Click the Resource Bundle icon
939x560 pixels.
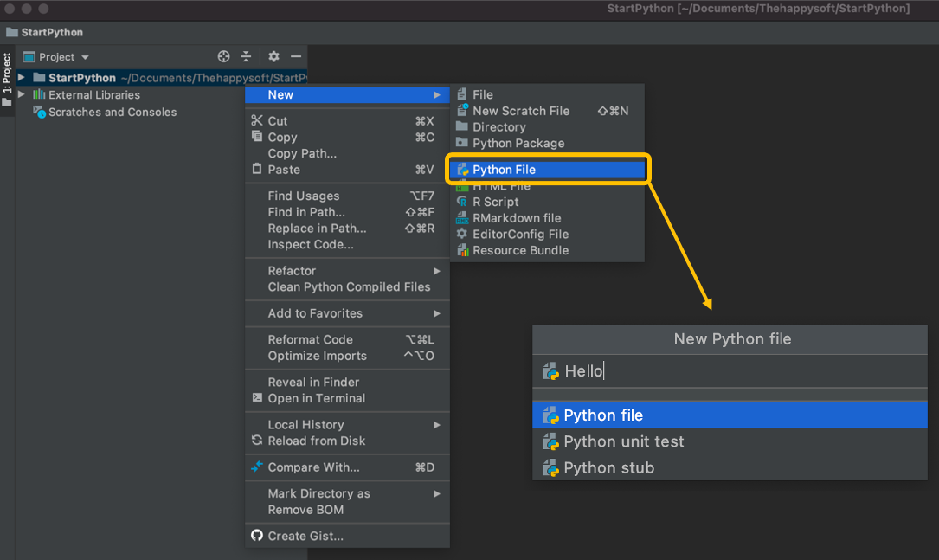click(x=462, y=250)
